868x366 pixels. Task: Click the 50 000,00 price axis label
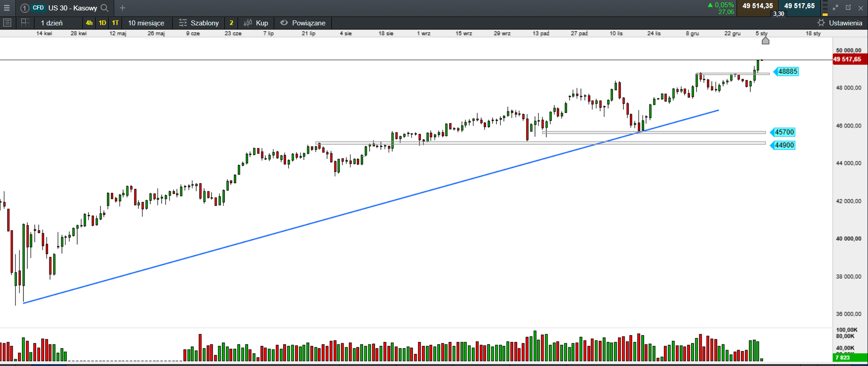[x=849, y=50]
